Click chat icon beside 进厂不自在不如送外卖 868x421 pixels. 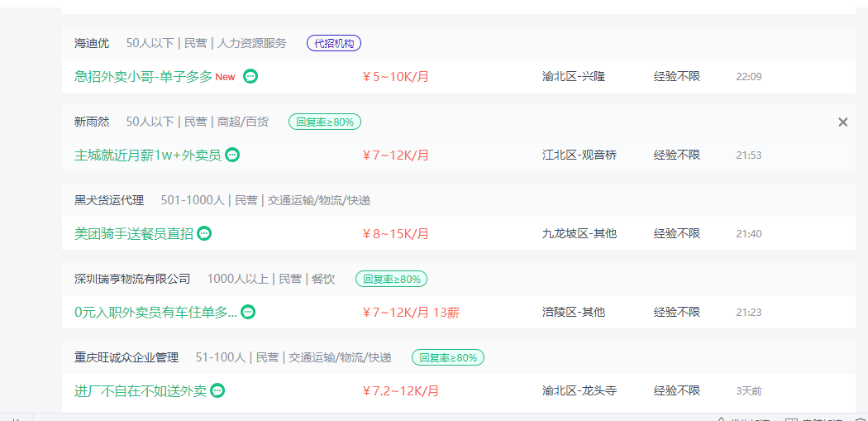click(217, 391)
